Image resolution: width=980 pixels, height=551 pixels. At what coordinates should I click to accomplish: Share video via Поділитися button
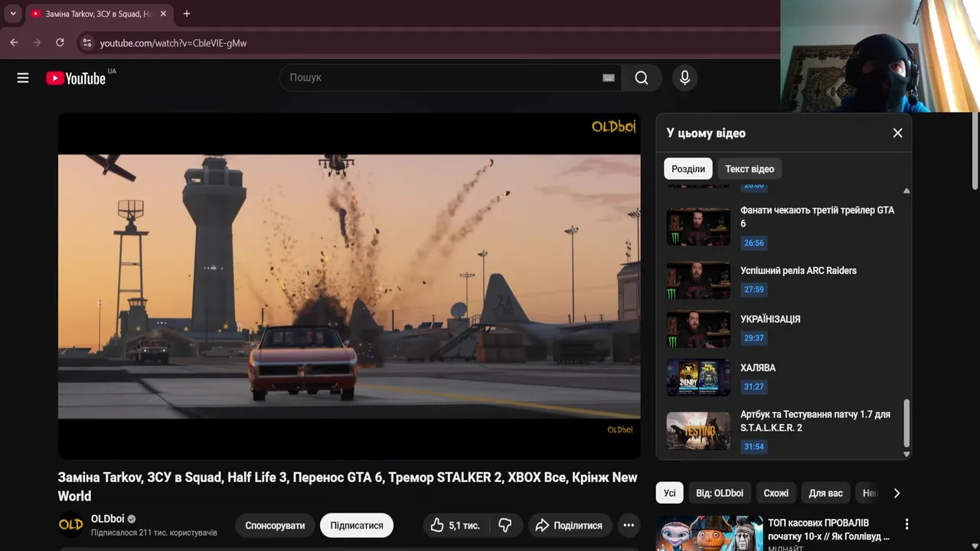pyautogui.click(x=569, y=526)
